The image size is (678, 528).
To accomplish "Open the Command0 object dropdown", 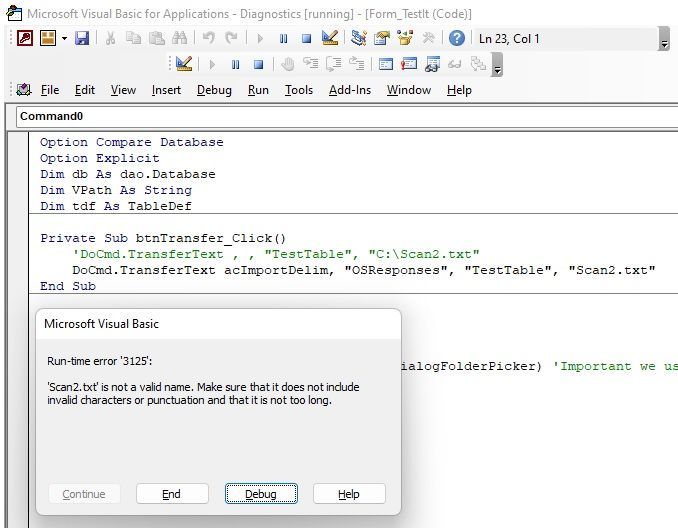I will 347,116.
